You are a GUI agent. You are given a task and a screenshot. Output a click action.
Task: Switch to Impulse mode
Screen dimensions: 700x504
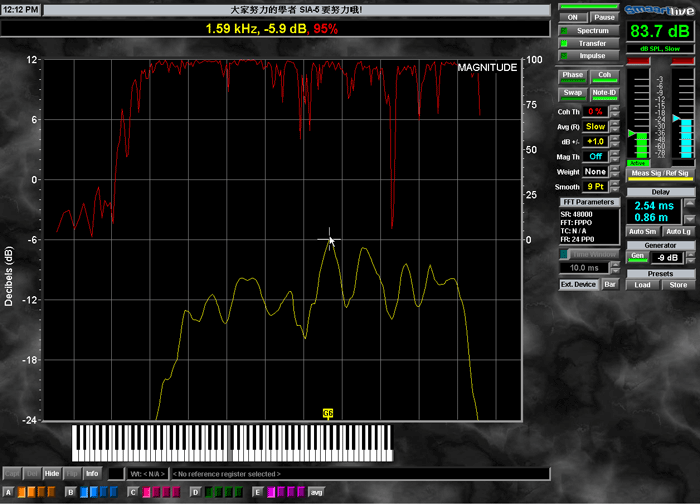pyautogui.click(x=591, y=56)
